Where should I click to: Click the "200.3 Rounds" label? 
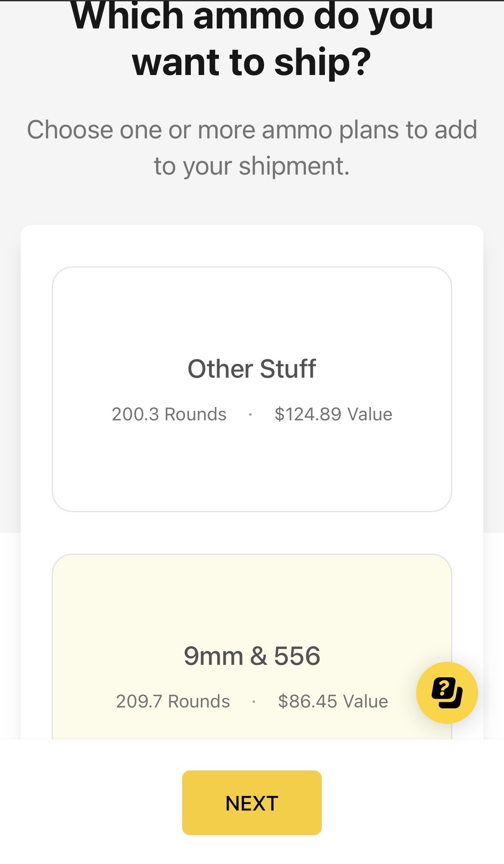point(169,414)
